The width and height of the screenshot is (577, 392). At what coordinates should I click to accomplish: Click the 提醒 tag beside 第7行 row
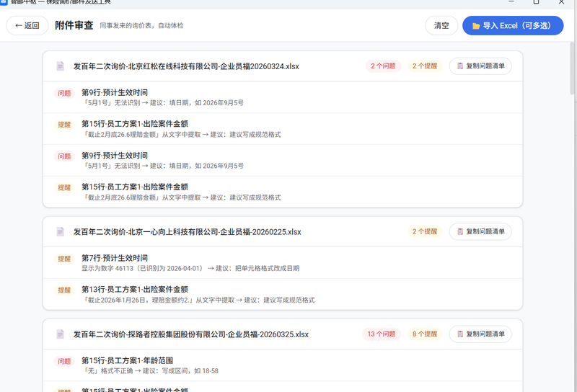click(x=64, y=259)
